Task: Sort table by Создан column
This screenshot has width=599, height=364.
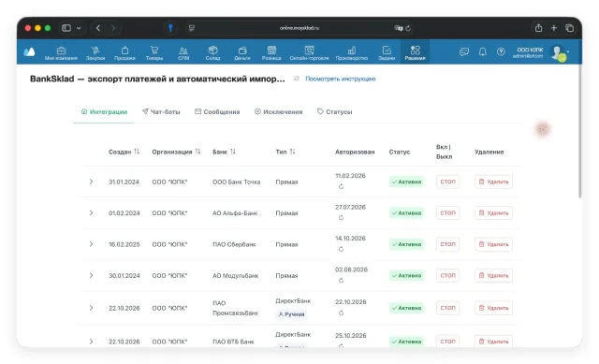Action: [137, 152]
